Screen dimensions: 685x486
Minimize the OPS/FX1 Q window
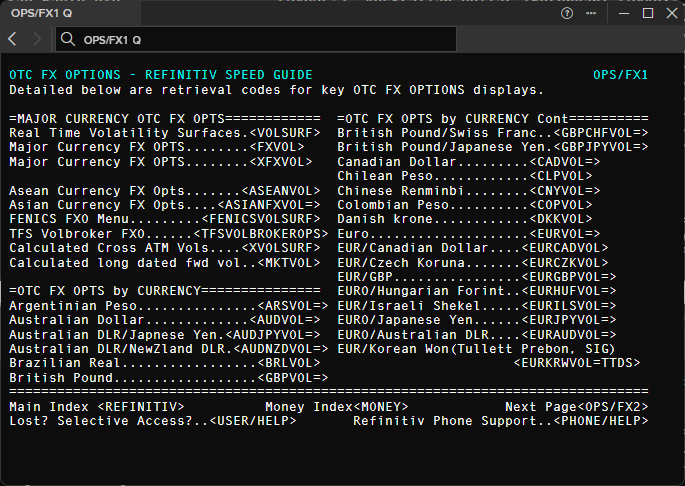624,14
